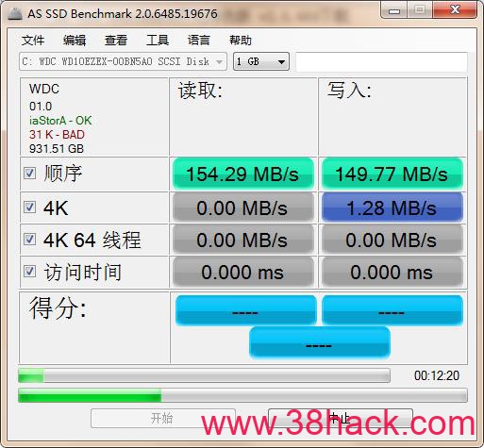Screen dimensions: 484x448
Task: Open the 编辑 menu
Action: (75, 41)
